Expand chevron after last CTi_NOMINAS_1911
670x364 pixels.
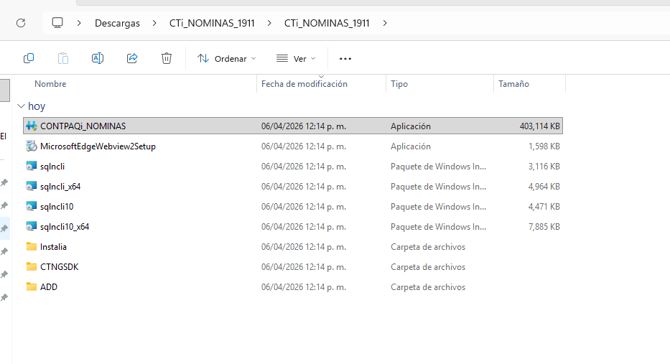click(385, 23)
